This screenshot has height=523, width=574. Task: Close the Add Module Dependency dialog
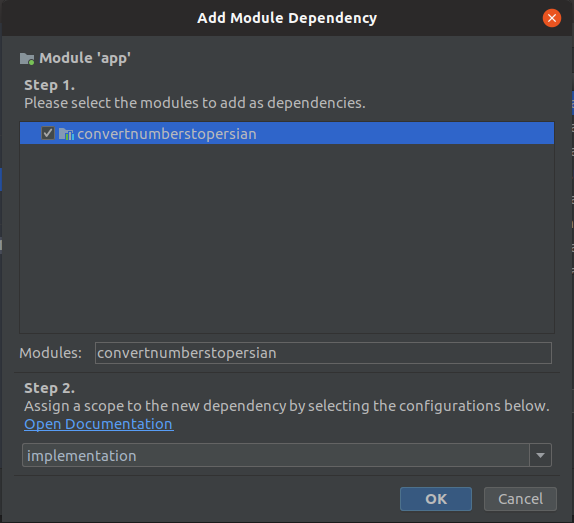[552, 18]
